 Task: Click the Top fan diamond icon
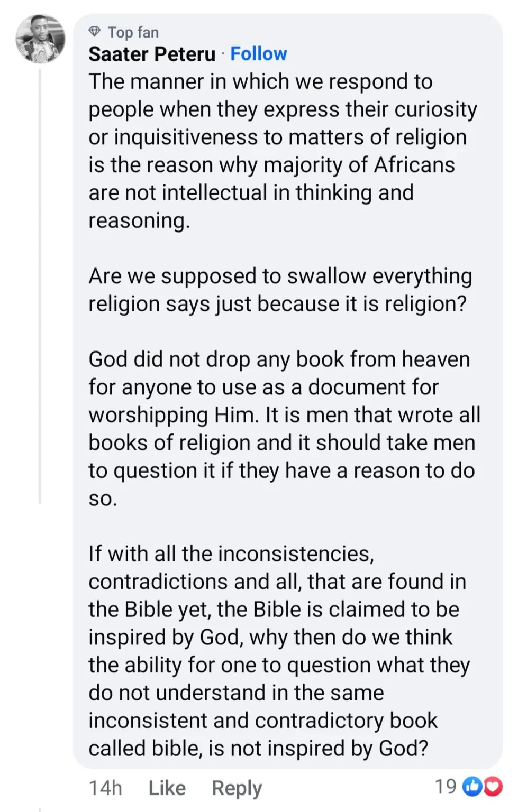[x=95, y=32]
